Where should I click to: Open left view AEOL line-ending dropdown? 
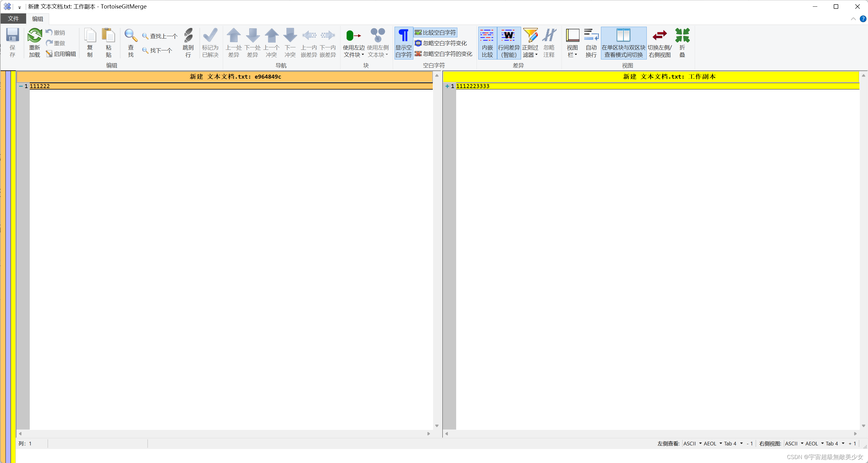pyautogui.click(x=713, y=444)
